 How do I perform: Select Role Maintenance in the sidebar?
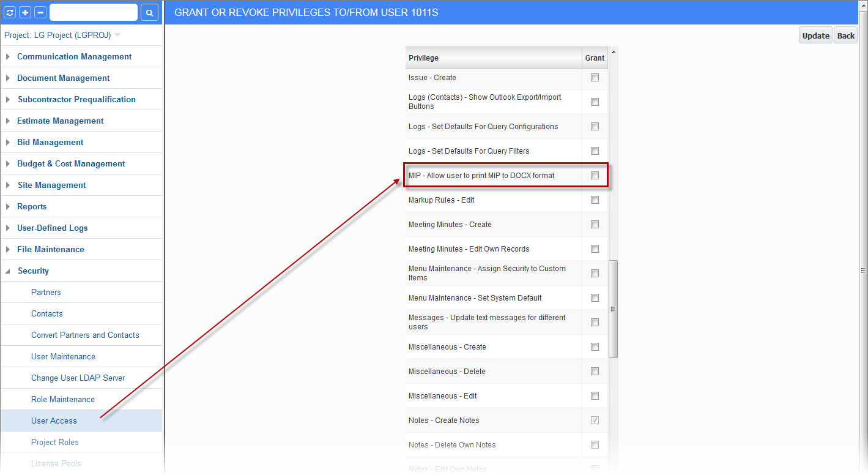[x=62, y=399]
